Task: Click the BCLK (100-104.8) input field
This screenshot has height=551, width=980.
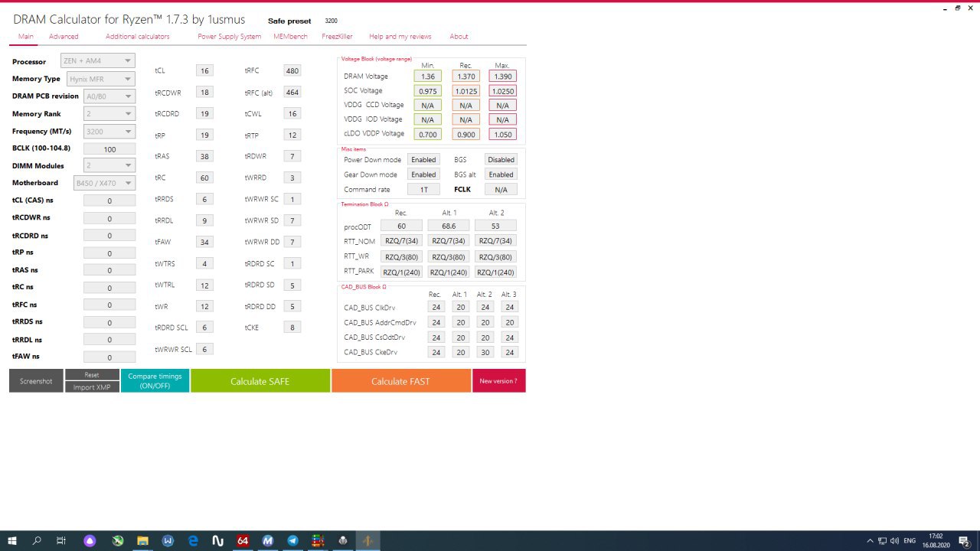Action: pyautogui.click(x=109, y=149)
